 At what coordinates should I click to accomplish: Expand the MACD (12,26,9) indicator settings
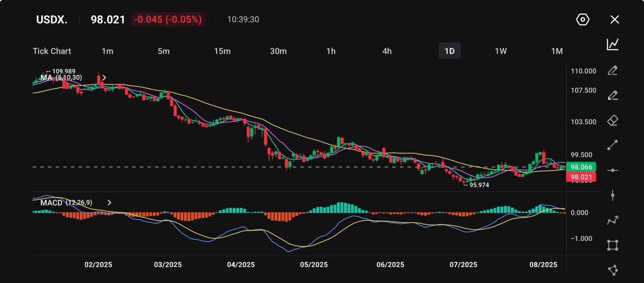[x=109, y=202]
